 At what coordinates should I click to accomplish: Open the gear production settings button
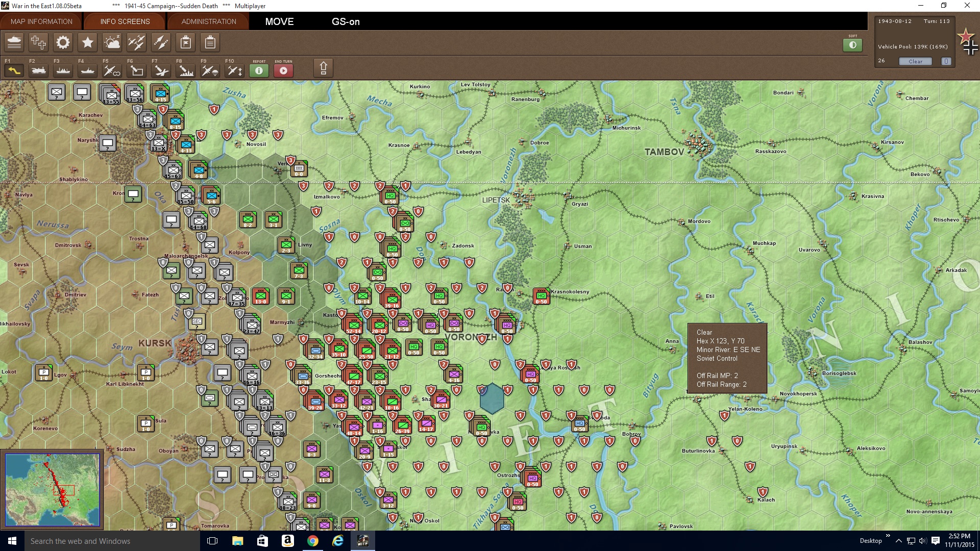click(x=63, y=42)
